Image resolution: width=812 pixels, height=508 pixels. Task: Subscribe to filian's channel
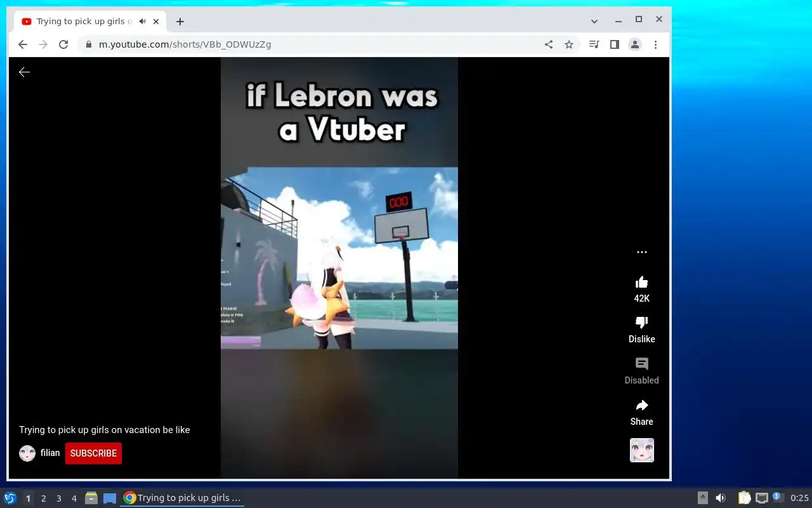click(93, 453)
